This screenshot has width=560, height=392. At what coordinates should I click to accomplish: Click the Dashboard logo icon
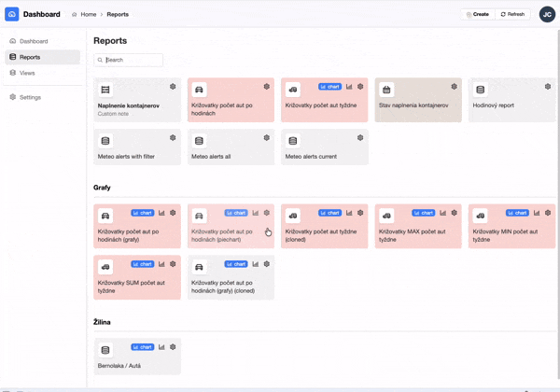[x=12, y=14]
